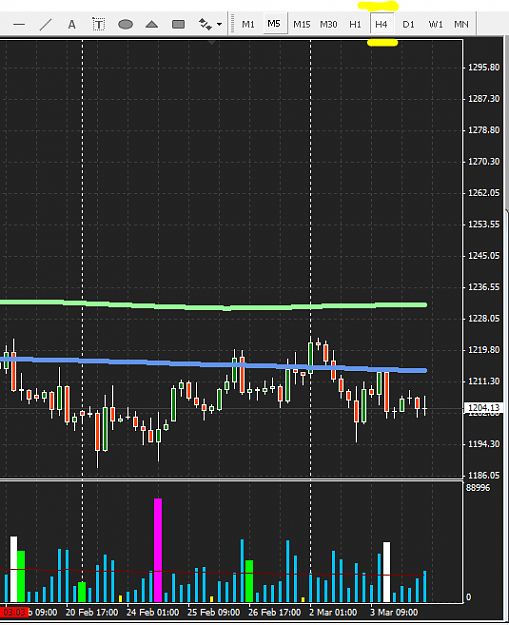Click the 2 Mar 01:00 time label
The width and height of the screenshot is (509, 625).
point(333,613)
